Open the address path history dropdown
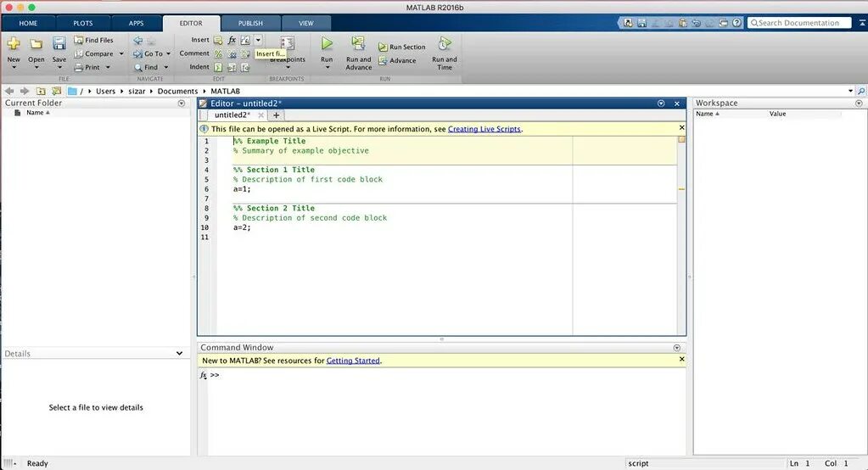This screenshot has width=868, height=470. coord(851,91)
